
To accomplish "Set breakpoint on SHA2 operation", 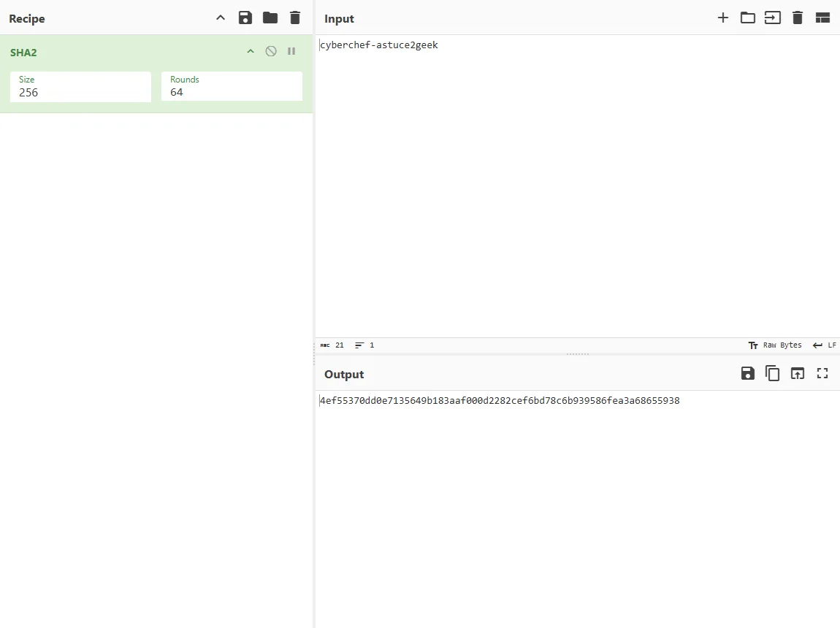I will [291, 51].
